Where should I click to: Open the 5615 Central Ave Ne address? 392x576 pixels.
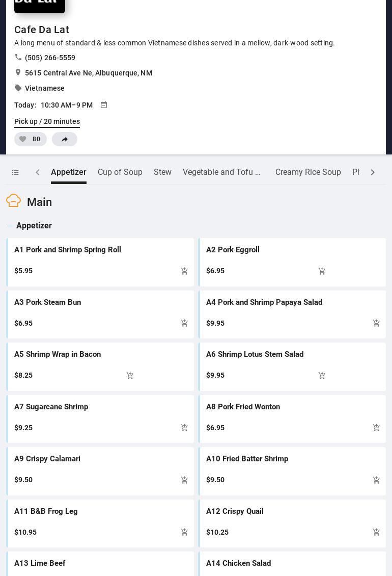coord(88,73)
